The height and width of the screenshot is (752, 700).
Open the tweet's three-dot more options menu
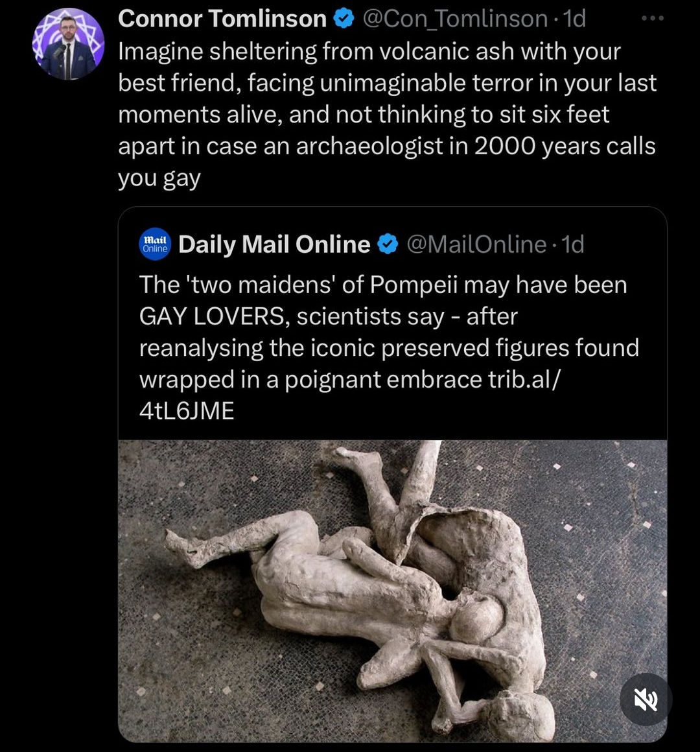pos(652,18)
